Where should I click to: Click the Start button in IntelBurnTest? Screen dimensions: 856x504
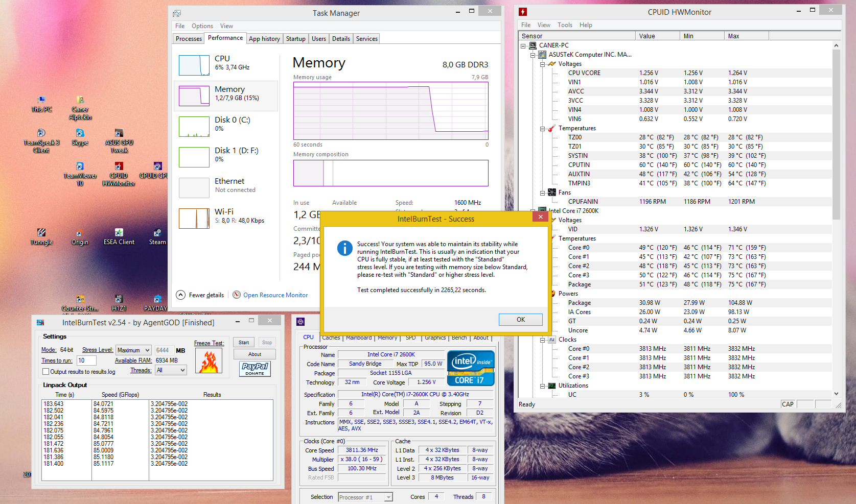[x=244, y=343]
